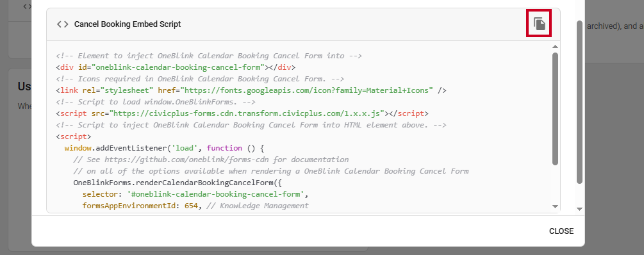Click the "on all of the options available" comment
The image size is (644, 255).
point(271,171)
